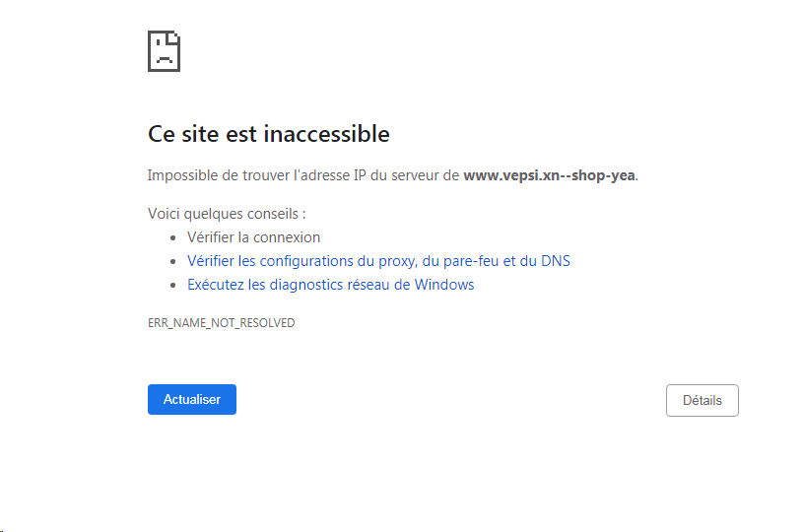The height and width of the screenshot is (532, 803).
Task: Click the sad page error icon
Action: [x=164, y=51]
